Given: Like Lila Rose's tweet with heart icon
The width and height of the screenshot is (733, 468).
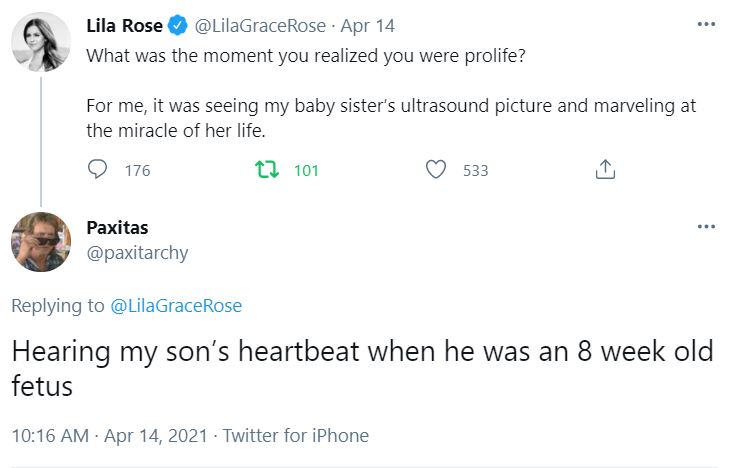Looking at the screenshot, I should (x=436, y=170).
